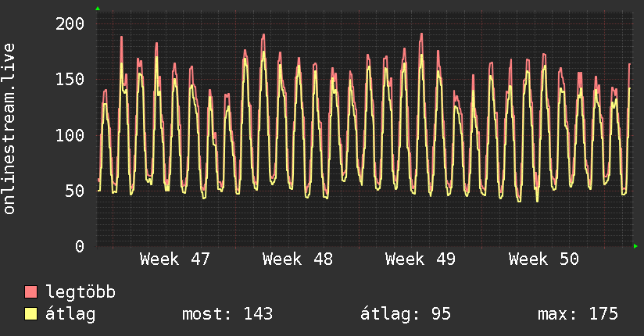Screen dimensions: 644x336
Task: Click the Week 49 axis label
Action: (420, 259)
